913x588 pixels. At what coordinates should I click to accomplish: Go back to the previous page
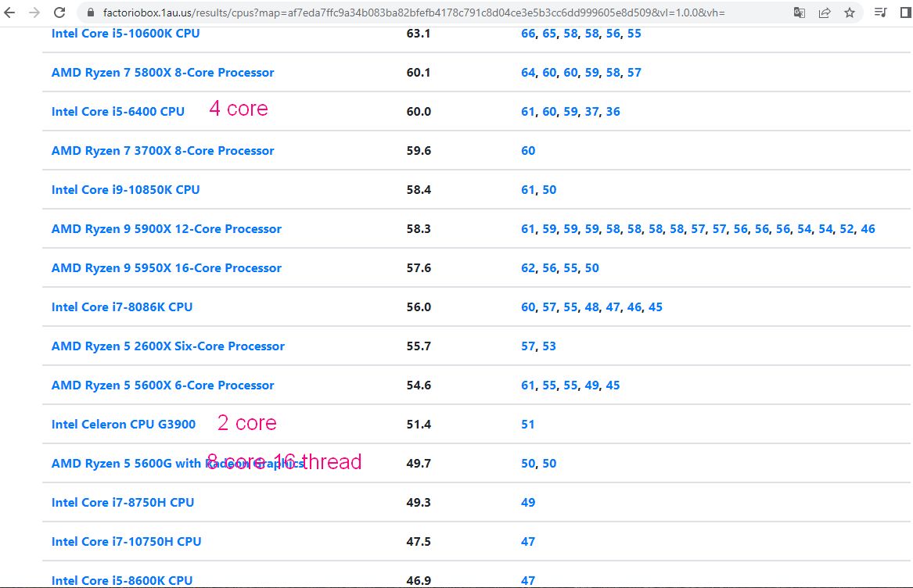click(x=9, y=13)
